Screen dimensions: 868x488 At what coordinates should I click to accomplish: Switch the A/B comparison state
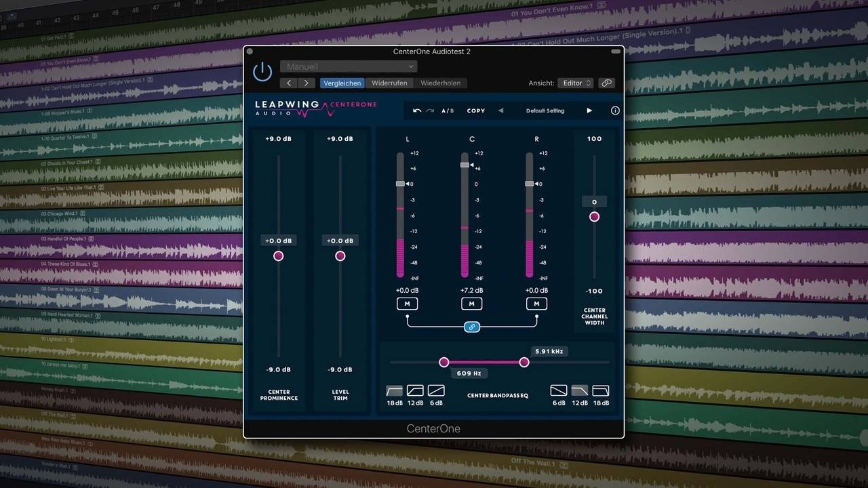pyautogui.click(x=448, y=110)
